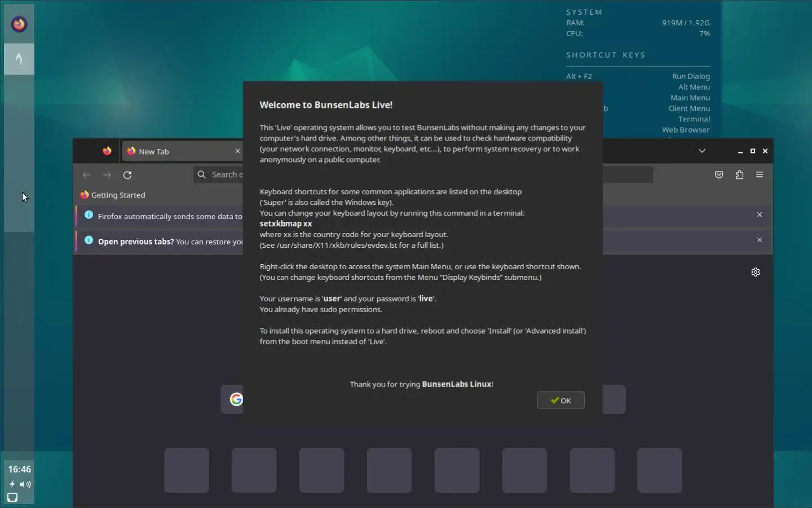Screen dimensions: 812x508
Task: Close the Firefox window
Action: click(765, 151)
